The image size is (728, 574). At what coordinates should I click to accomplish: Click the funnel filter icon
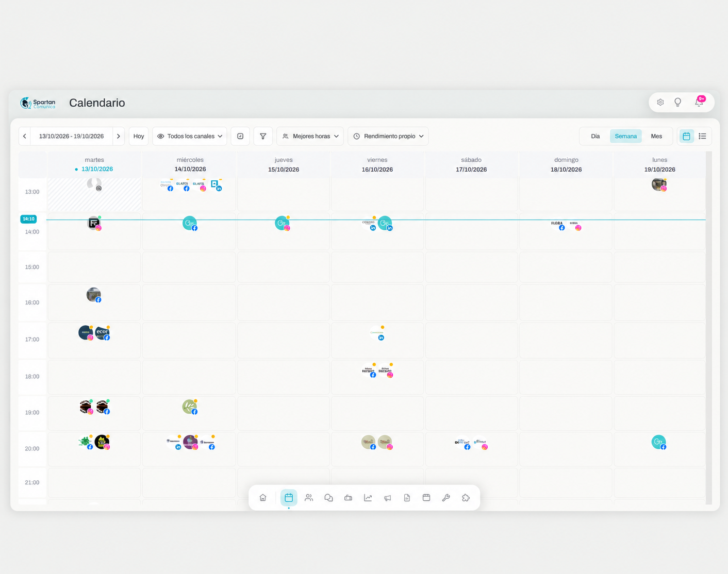point(263,136)
